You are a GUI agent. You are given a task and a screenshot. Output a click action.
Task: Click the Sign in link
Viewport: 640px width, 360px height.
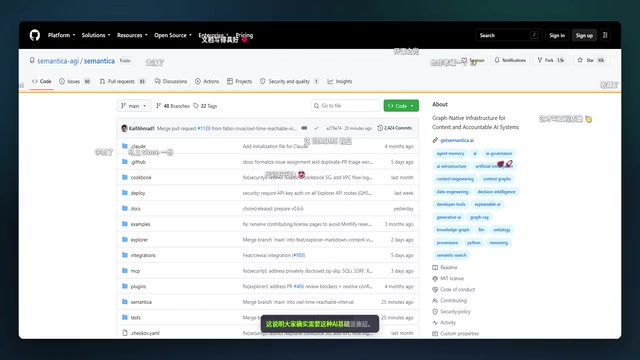pyautogui.click(x=557, y=35)
